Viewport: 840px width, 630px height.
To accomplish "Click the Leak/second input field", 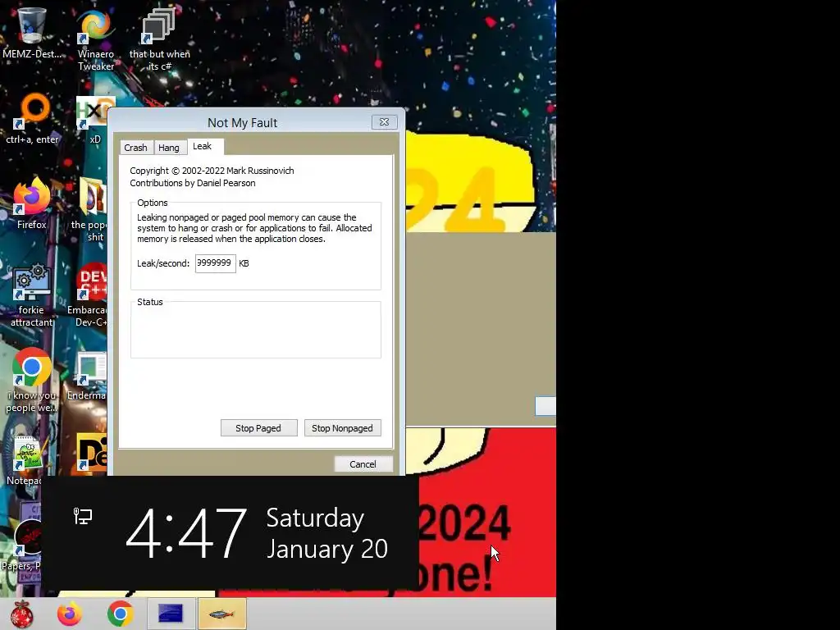I will tap(216, 263).
